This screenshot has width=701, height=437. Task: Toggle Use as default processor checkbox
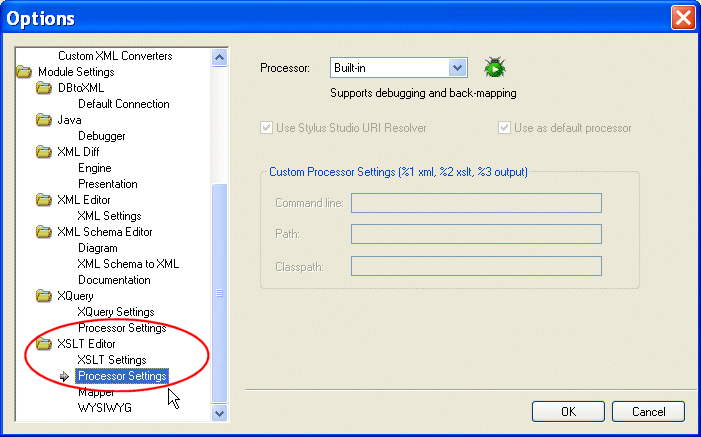505,128
